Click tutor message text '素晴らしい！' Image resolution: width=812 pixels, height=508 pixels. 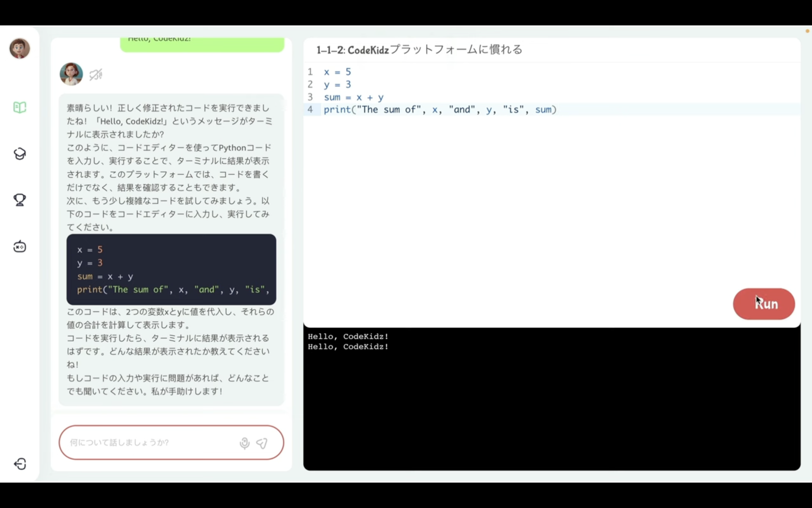pyautogui.click(x=89, y=108)
